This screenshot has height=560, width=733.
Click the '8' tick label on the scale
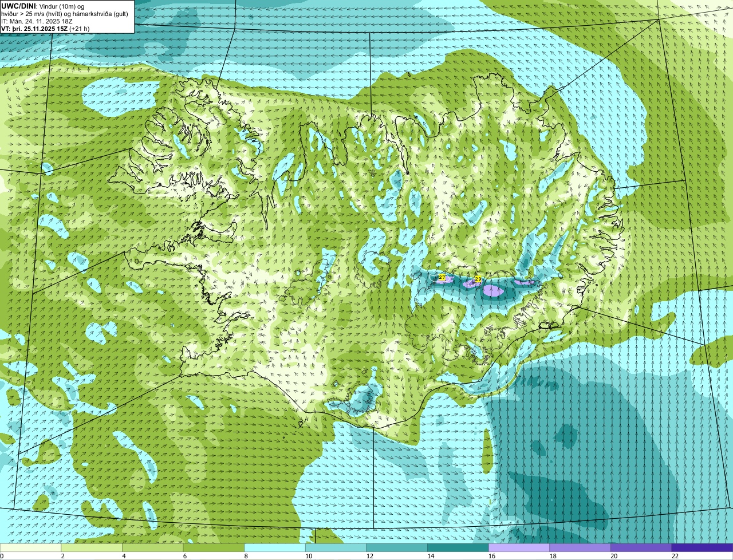tap(246, 556)
